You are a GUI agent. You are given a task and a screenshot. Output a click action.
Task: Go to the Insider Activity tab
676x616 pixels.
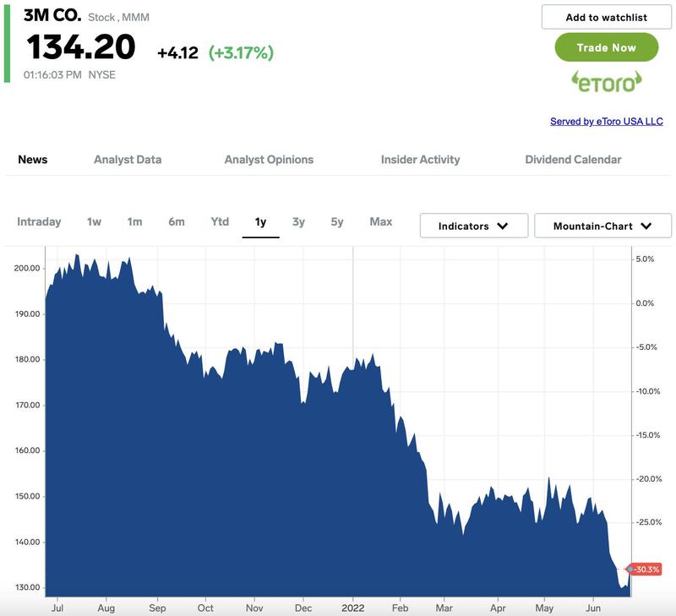click(x=420, y=160)
